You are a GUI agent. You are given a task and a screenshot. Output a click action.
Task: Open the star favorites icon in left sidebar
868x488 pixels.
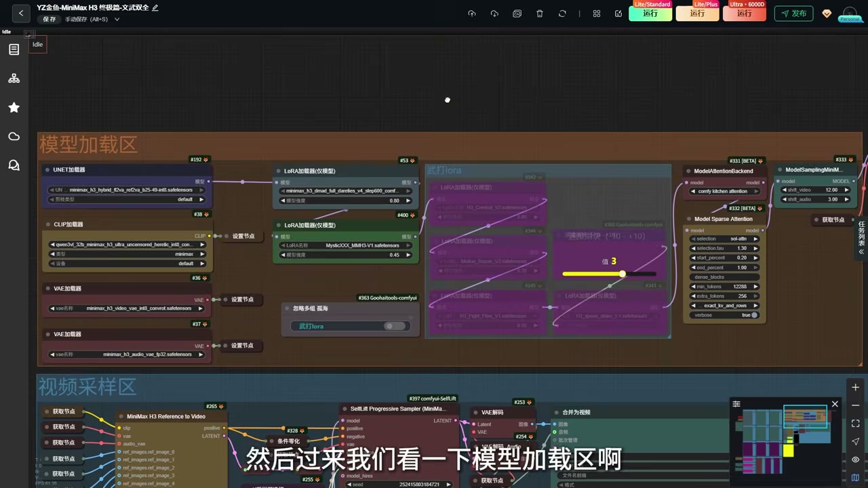tap(14, 107)
